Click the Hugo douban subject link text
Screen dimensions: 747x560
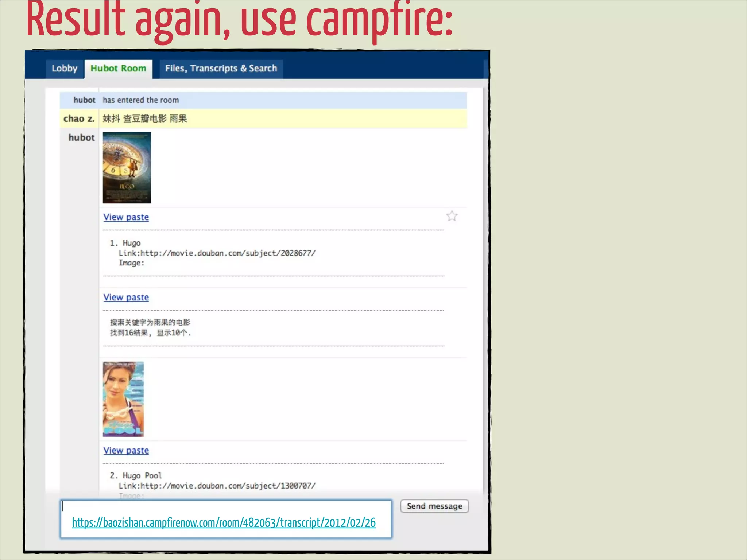[x=228, y=253]
